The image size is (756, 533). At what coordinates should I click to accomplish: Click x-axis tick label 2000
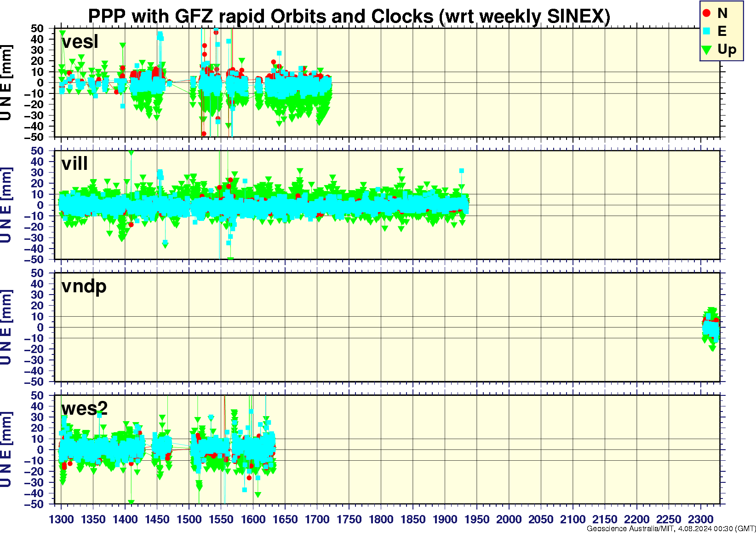[x=509, y=519]
